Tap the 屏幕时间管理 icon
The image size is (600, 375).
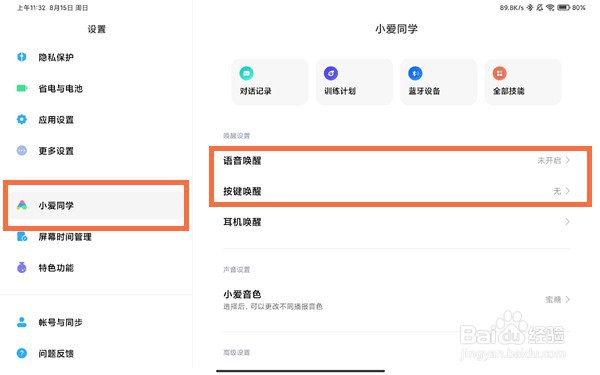(22, 236)
